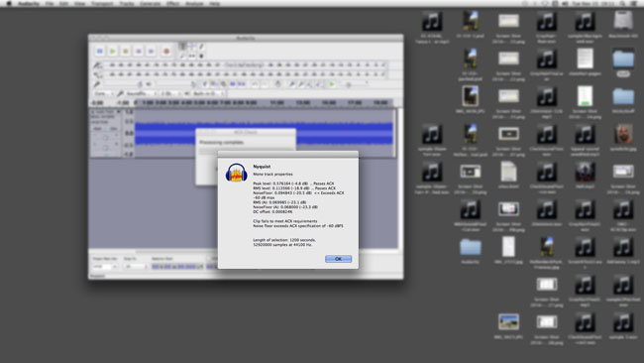Screen dimensions: 644x363
Task: Click the Audacity headphones logo in dialog
Action: coord(236,173)
